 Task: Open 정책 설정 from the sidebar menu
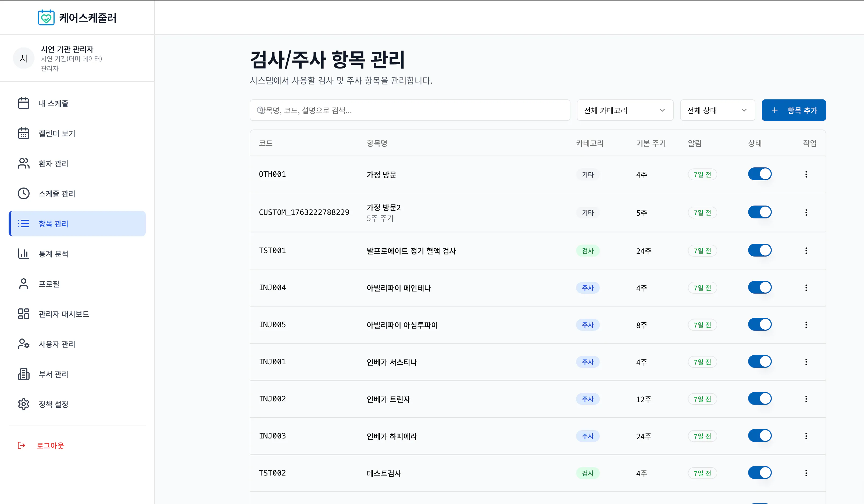coord(23,404)
